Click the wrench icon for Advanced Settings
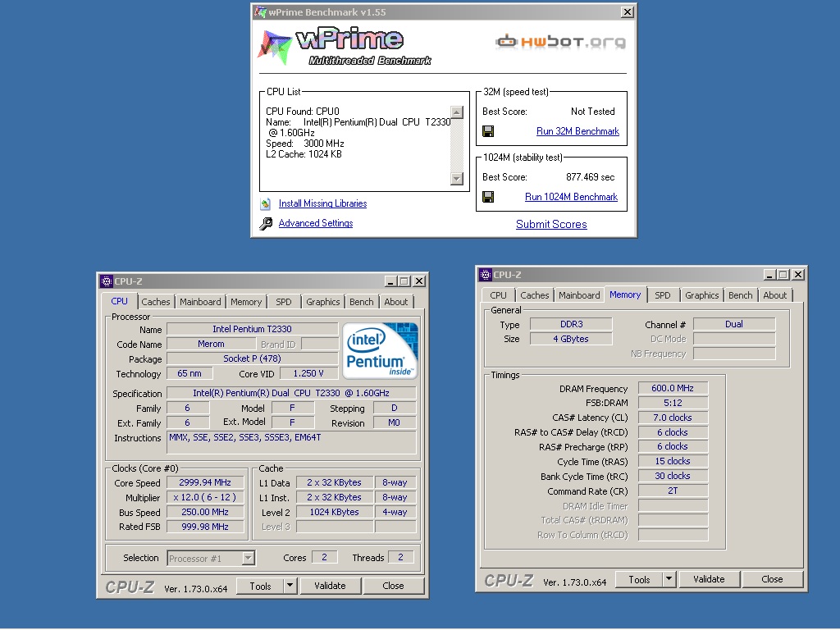 pyautogui.click(x=266, y=223)
